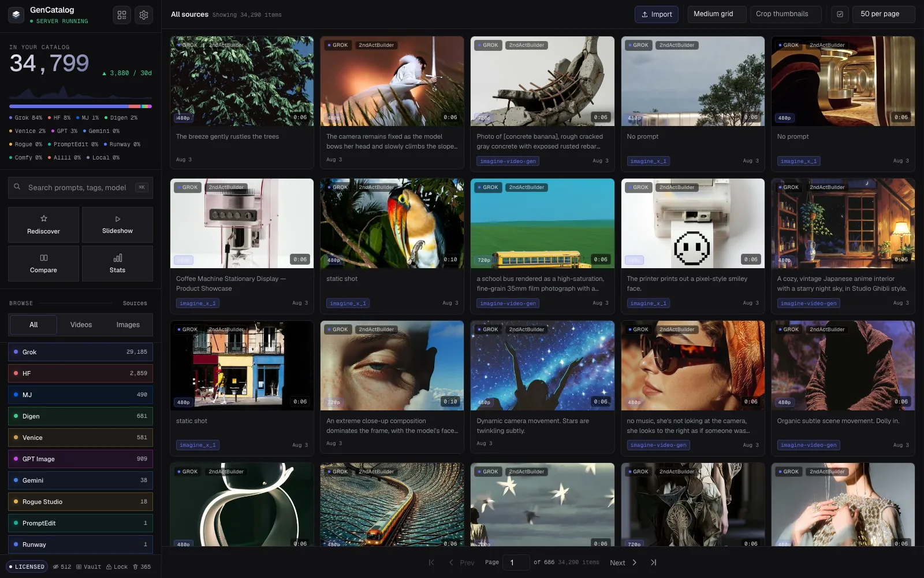Click the Rediscover button
Viewport: 924px width, 578px height.
pyautogui.click(x=44, y=225)
